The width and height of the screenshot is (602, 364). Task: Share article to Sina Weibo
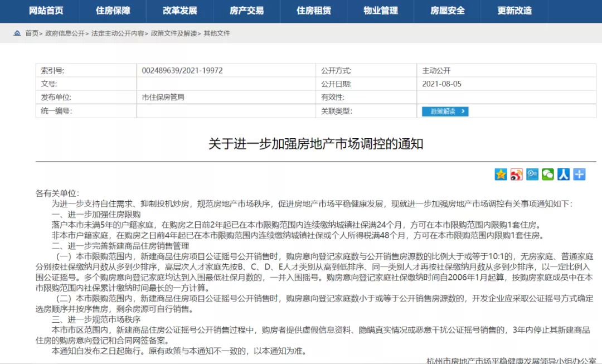click(x=516, y=174)
